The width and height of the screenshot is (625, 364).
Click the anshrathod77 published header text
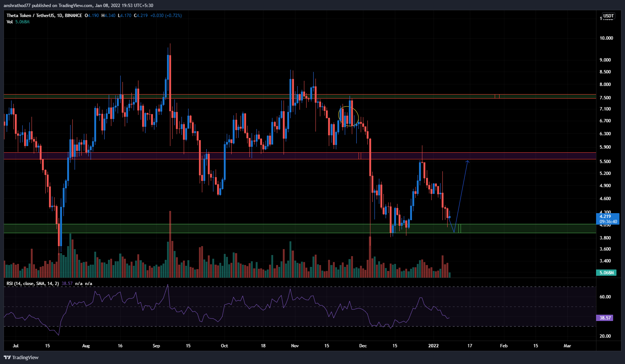78,6
